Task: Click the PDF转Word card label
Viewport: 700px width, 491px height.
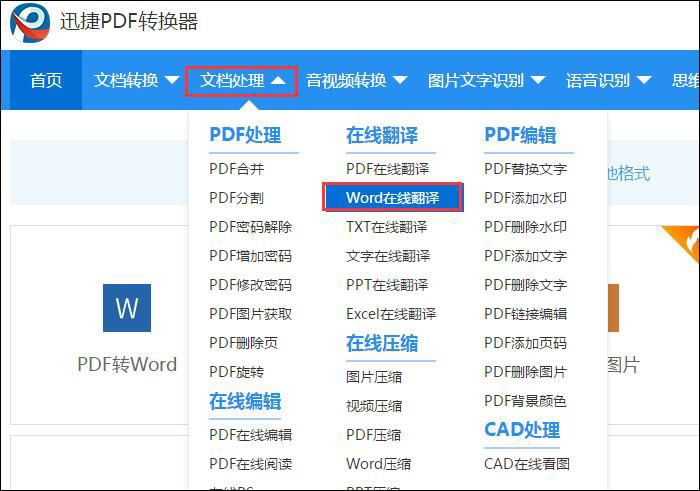Action: [127, 365]
